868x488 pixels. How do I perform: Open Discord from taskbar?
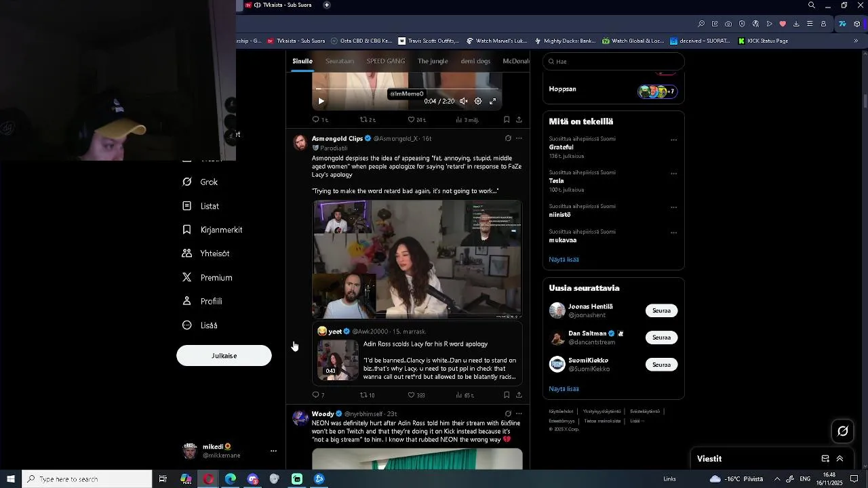(x=253, y=479)
